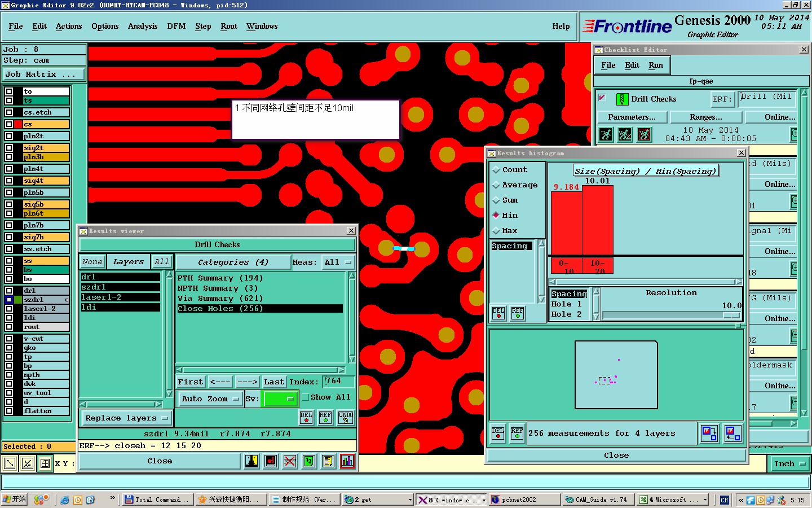The image size is (812, 508).
Task: Click the red-outlined running man icon
Action: 644,134
